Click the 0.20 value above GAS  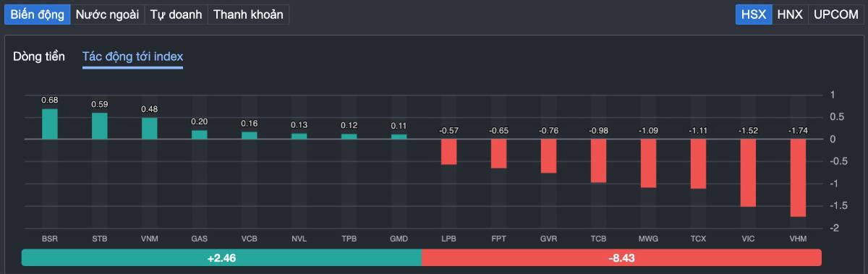tap(200, 121)
